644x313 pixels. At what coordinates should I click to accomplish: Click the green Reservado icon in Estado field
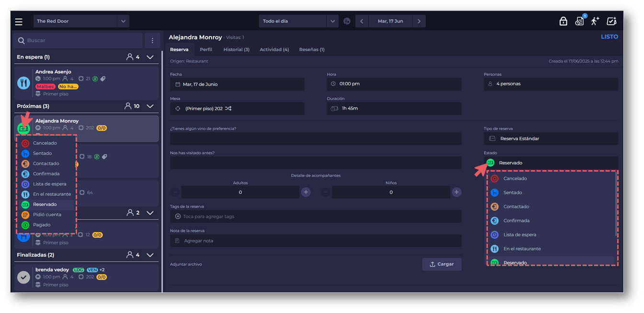[x=490, y=162]
